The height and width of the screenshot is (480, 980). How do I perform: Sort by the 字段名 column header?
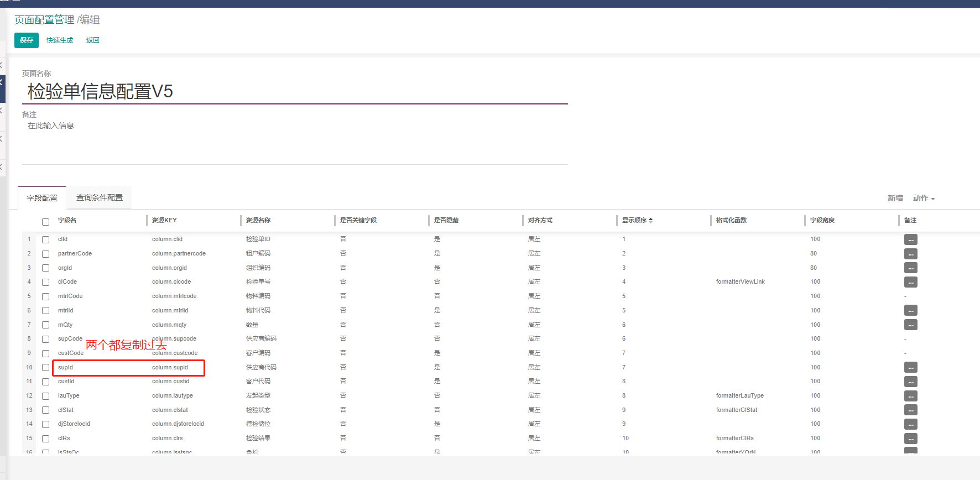[67, 220]
